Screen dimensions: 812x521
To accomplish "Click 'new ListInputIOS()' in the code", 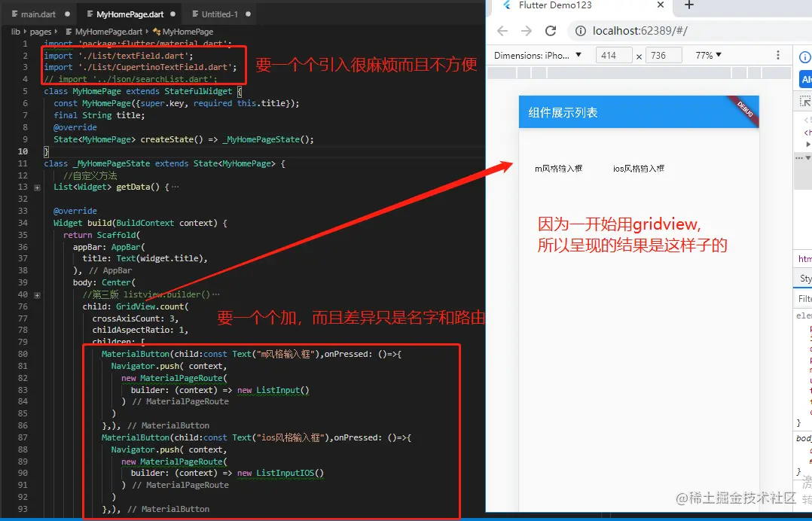I will [280, 473].
